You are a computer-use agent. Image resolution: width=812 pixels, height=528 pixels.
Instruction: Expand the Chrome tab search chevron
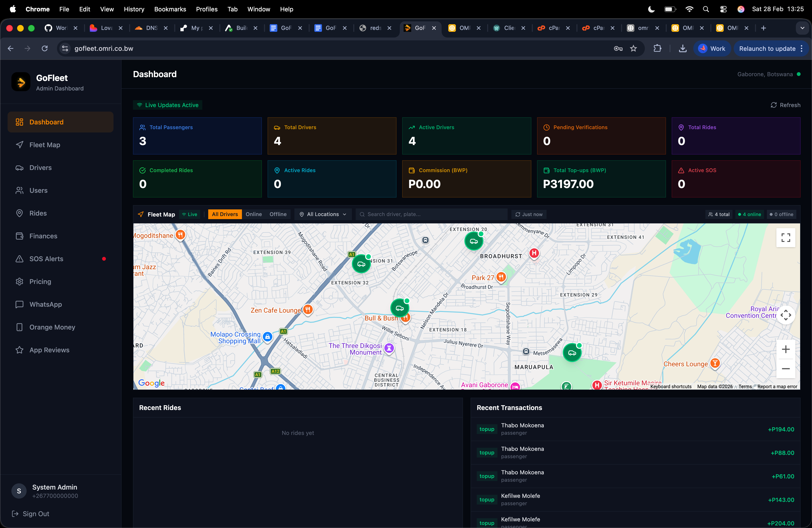point(802,28)
